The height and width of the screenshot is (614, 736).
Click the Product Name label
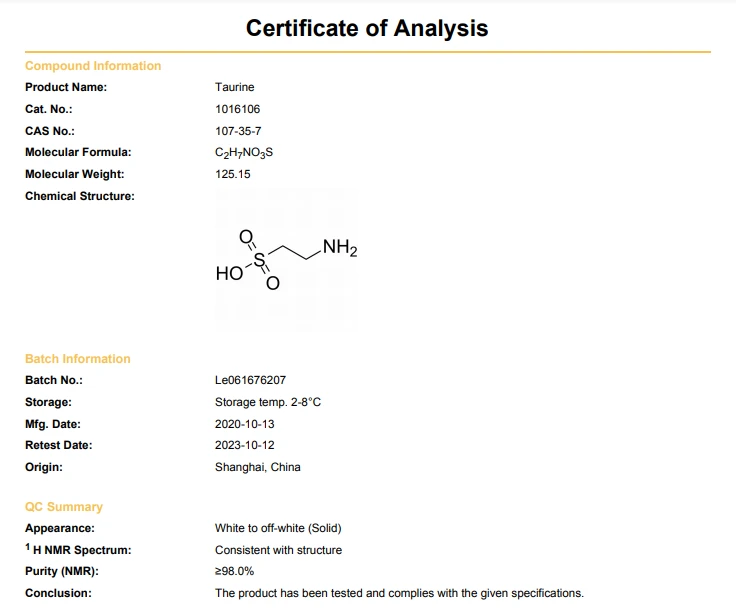[66, 87]
